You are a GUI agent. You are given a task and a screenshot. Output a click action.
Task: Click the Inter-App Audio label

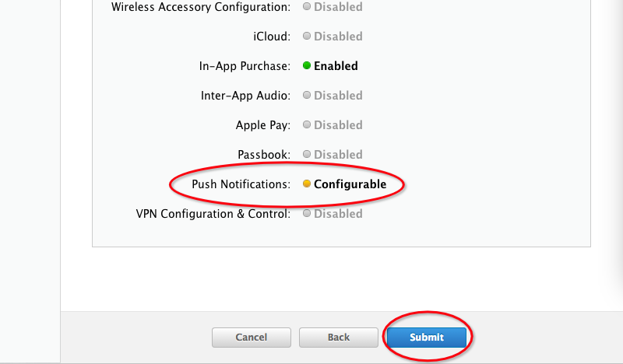245,96
